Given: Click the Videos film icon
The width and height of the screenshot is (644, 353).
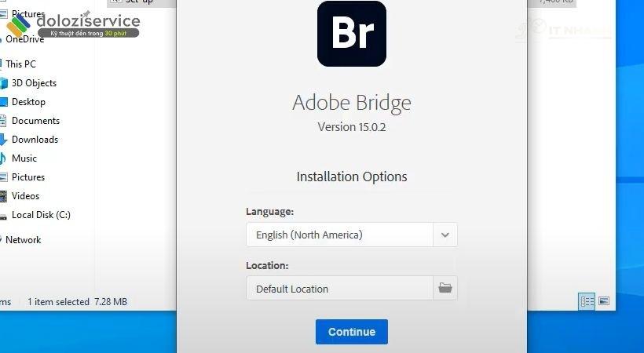Looking at the screenshot, I should pyautogui.click(x=3, y=196).
